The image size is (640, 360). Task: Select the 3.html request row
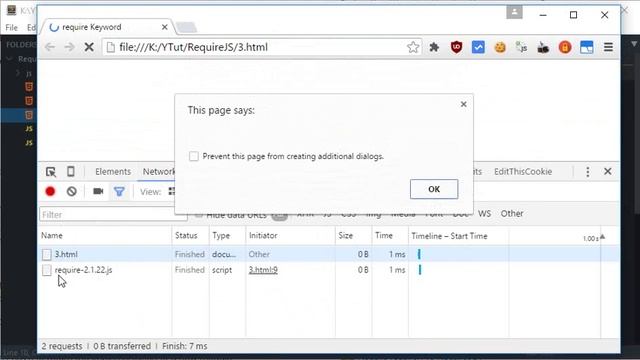point(329,254)
